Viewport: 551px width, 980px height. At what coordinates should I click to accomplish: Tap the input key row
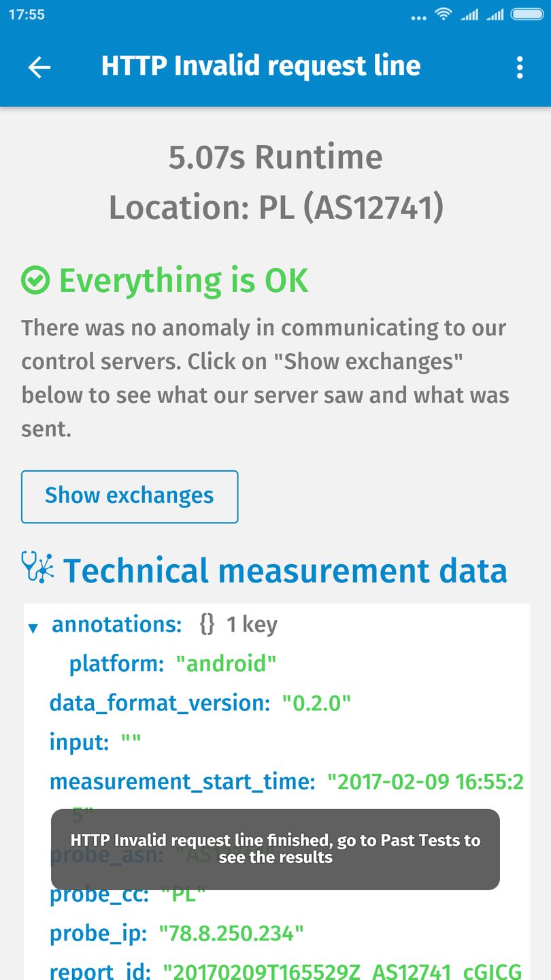point(79,742)
